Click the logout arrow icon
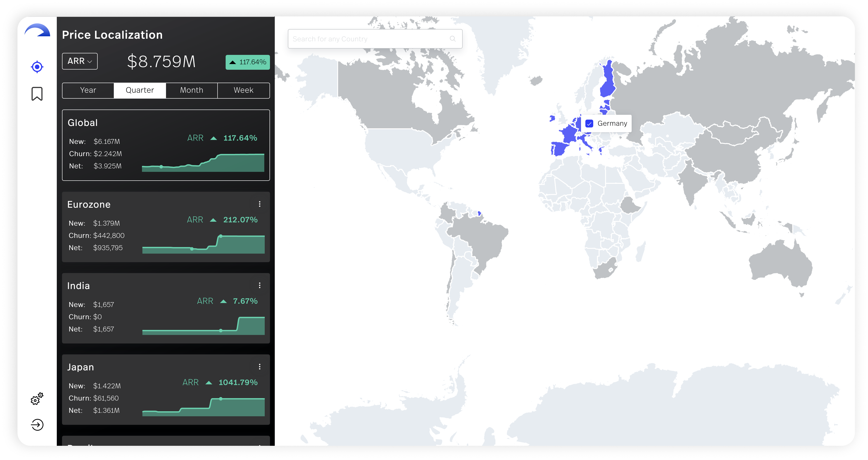868x460 pixels. [37, 425]
